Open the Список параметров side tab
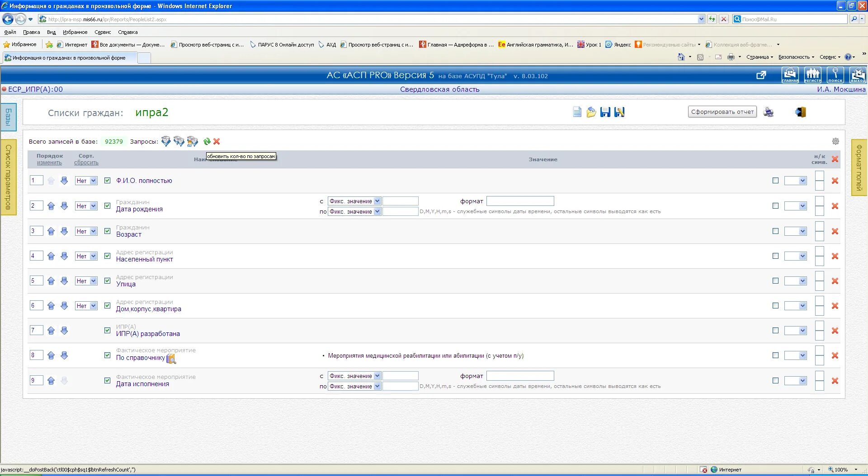Image resolution: width=868 pixels, height=476 pixels. coord(8,177)
